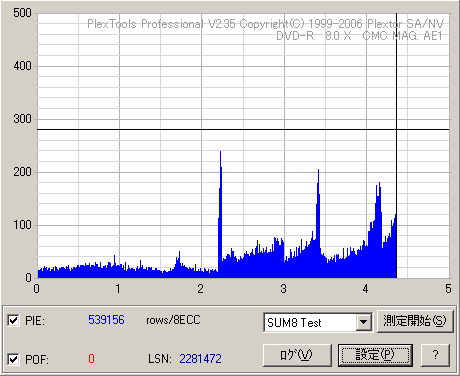Click the x-axis label 4
The width and height of the screenshot is (460, 376).
[x=366, y=289]
